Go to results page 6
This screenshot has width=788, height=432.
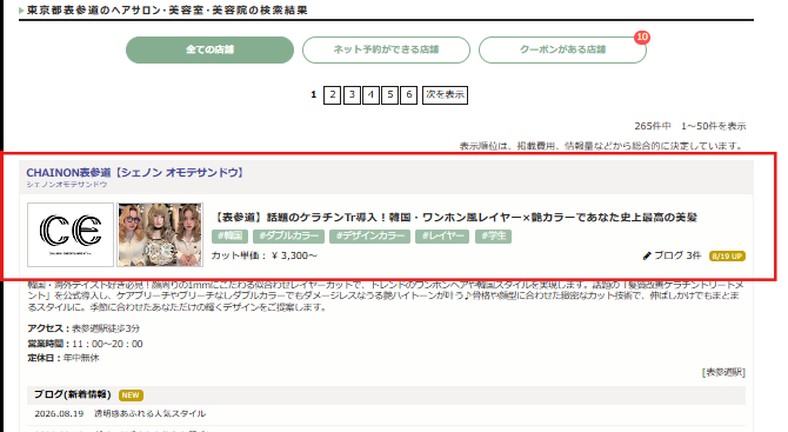pos(409,94)
